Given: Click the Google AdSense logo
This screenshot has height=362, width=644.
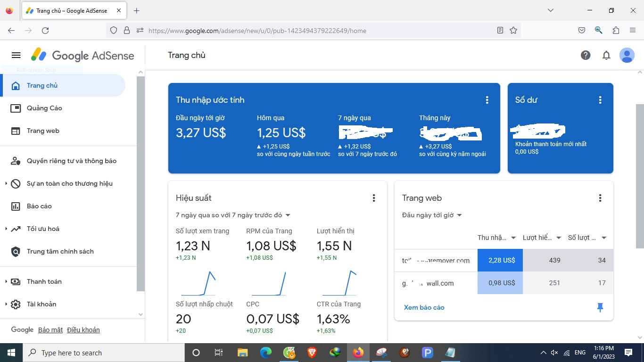Looking at the screenshot, I should tap(83, 55).
